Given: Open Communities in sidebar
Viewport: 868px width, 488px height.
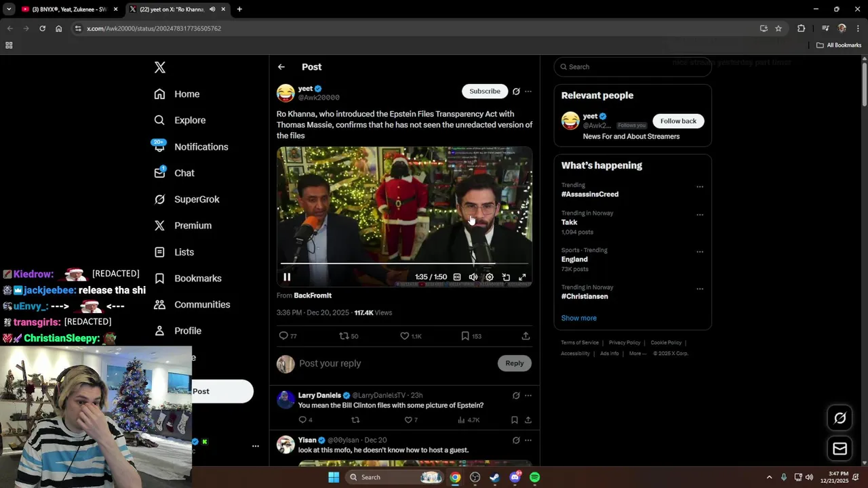Looking at the screenshot, I should click(x=192, y=304).
